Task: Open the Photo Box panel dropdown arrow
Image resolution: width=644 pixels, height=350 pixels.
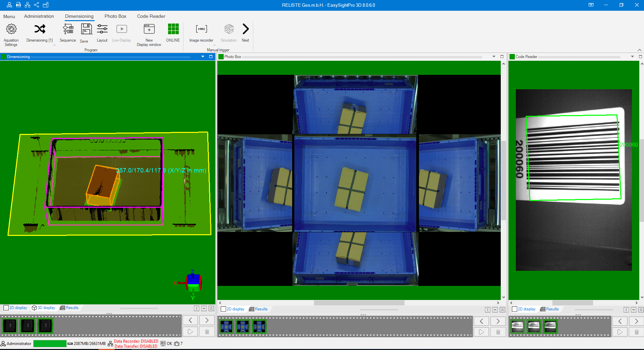Action: [494, 57]
